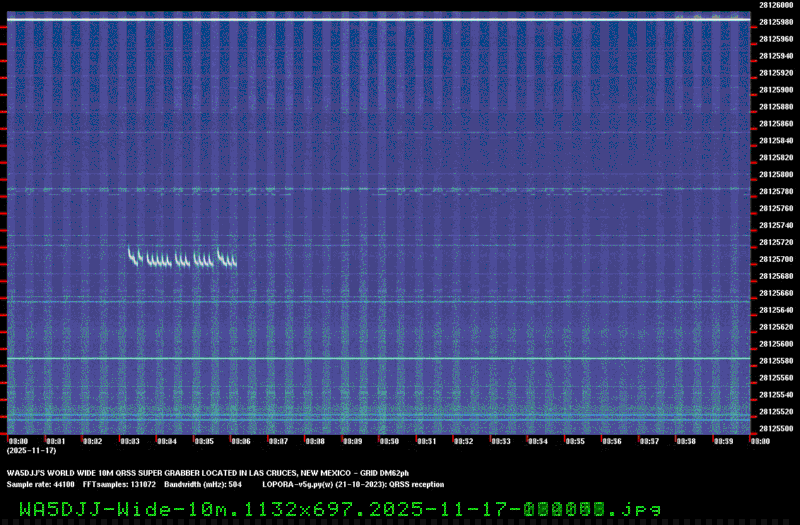This screenshot has width=800, height=525.
Task: Click the 28126000 frequency label
Action: (776, 5)
